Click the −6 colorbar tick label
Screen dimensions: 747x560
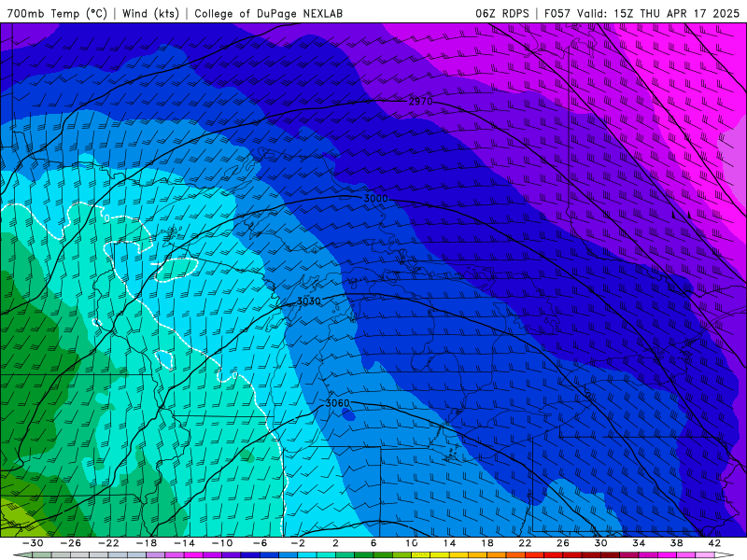(x=260, y=543)
